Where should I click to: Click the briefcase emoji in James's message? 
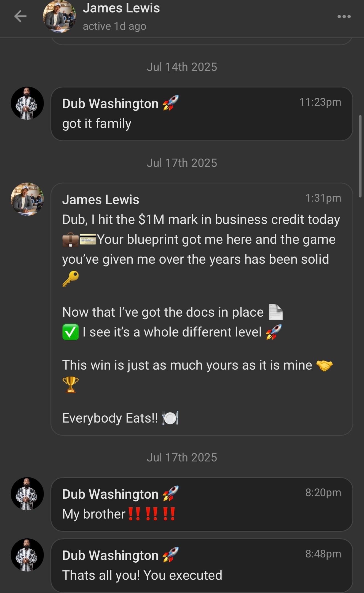[70, 239]
